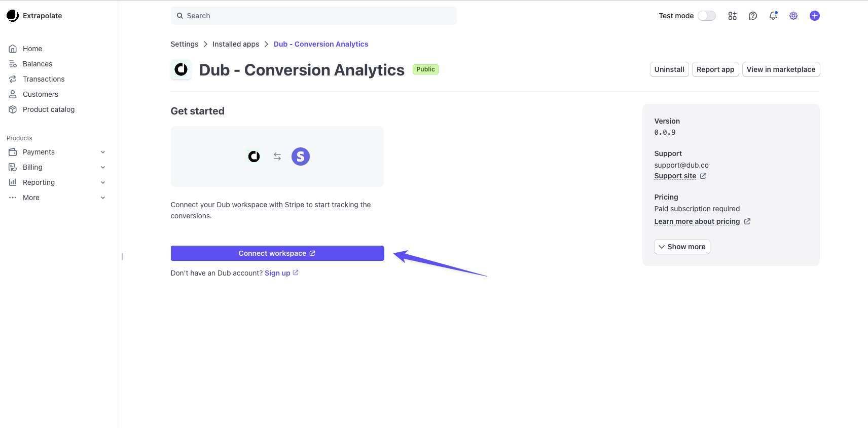
Task: Click the Billing invoice icon
Action: pos(13,167)
